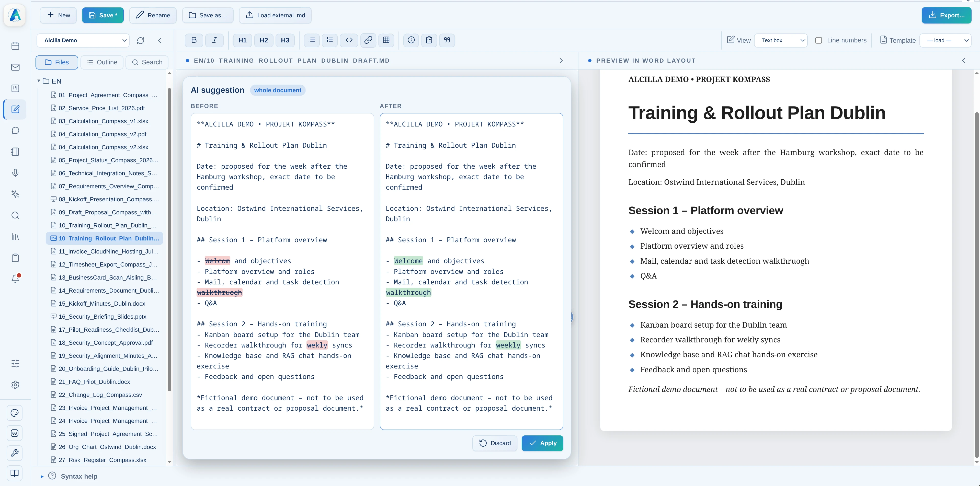Screen dimensions: 980x486
Task: Open the library books icon in the sidebar
Action: point(15,237)
